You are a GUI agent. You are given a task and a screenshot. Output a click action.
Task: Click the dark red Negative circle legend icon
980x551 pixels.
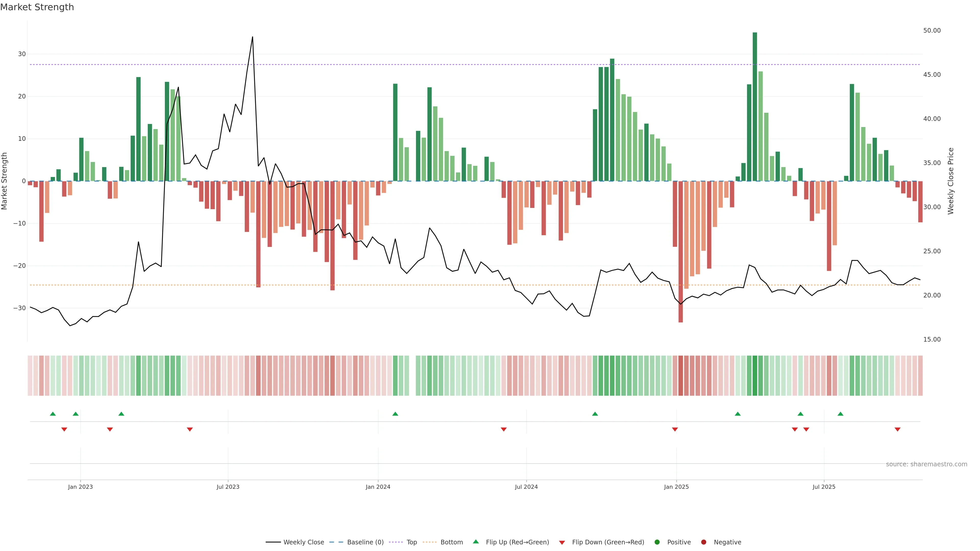(x=703, y=542)
